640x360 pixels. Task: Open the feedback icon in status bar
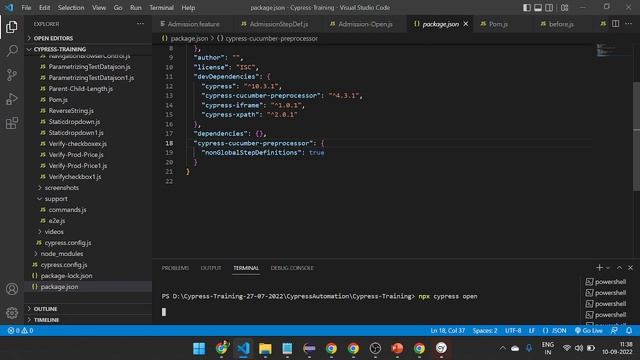pos(614,331)
